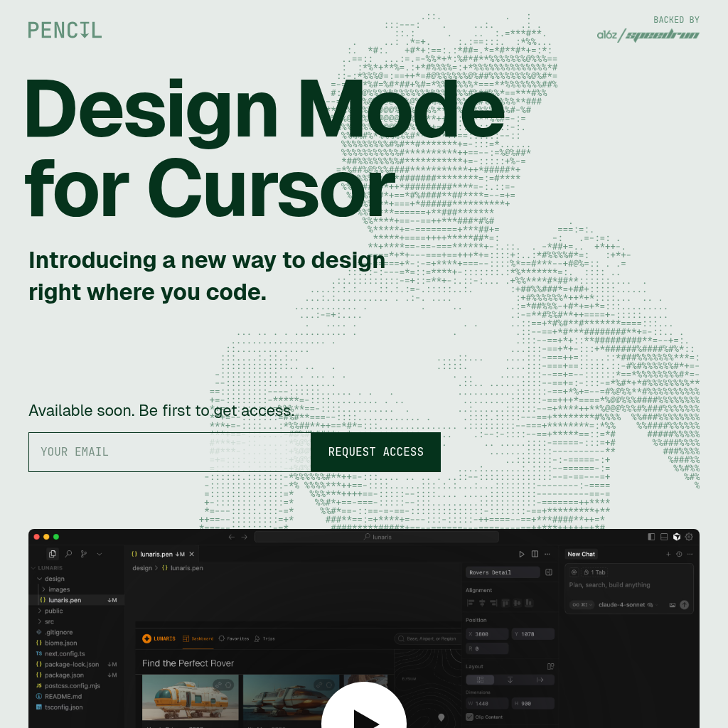Switch to the lunaris.pen editor tab
Screen dimensions: 728x728
click(x=163, y=554)
